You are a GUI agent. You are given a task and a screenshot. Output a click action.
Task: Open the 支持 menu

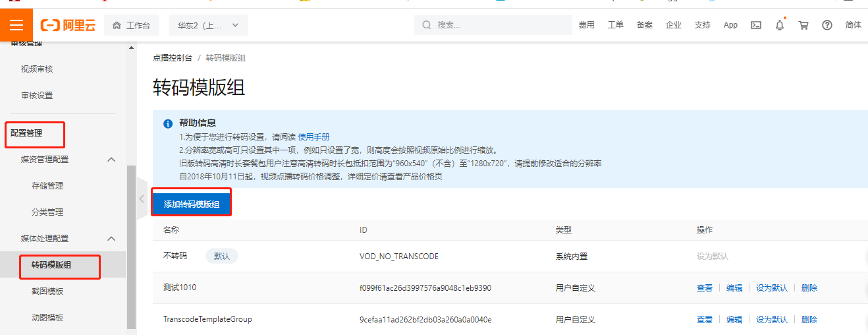tap(702, 25)
